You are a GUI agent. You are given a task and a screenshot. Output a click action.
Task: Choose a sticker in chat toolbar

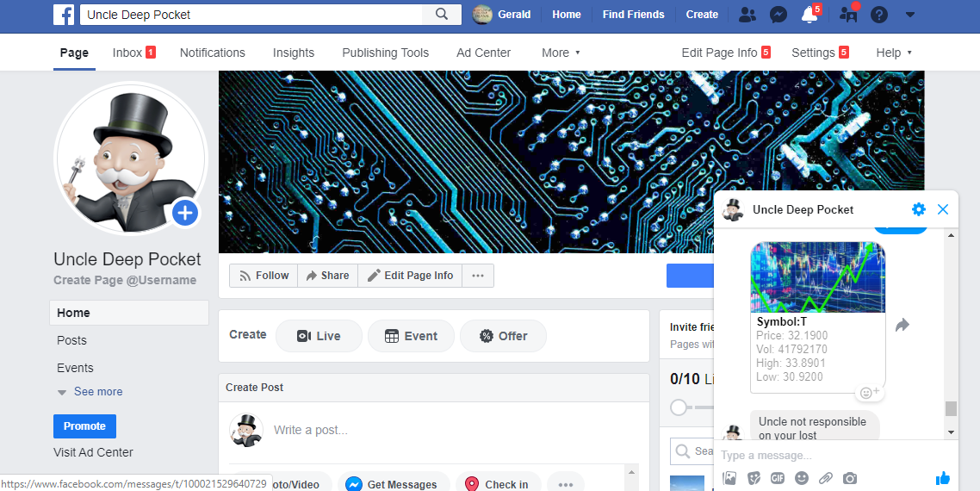pos(754,478)
